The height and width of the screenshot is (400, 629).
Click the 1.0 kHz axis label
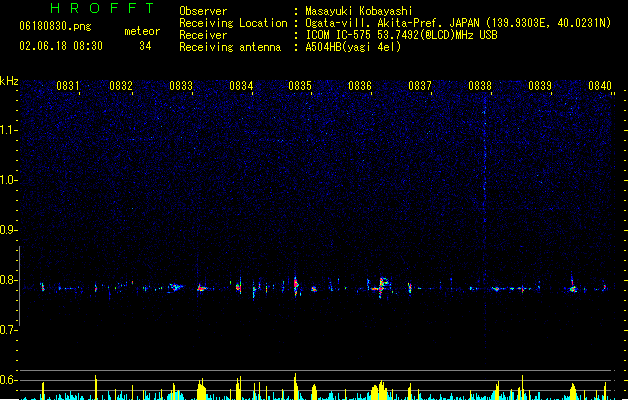point(8,180)
